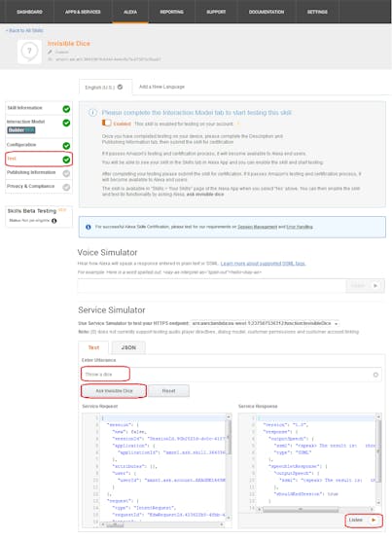Viewport: 392px width, 540px height.
Task: Open the Dashboard menu item
Action: pyautogui.click(x=29, y=12)
